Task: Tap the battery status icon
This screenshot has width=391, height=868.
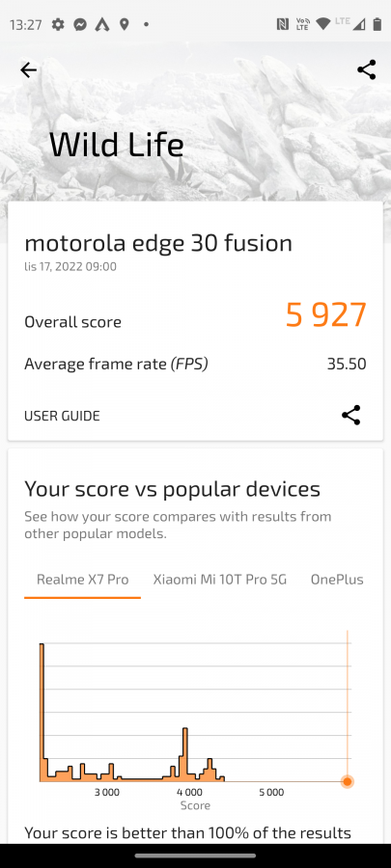Action: click(x=377, y=24)
